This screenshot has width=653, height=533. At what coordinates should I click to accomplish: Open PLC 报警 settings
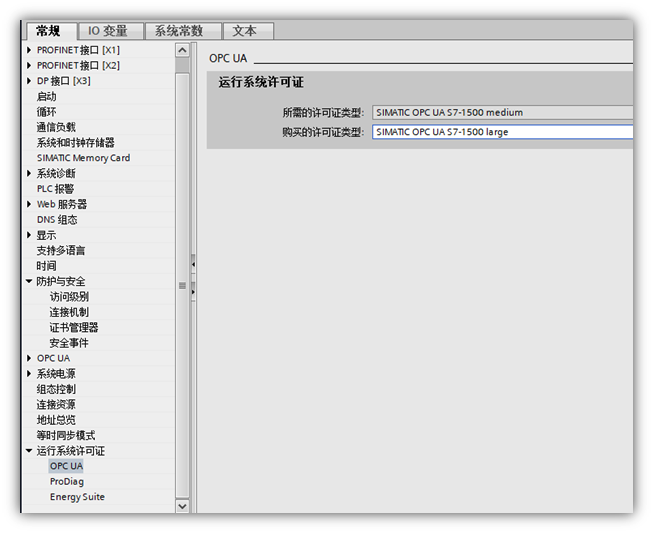point(55,189)
